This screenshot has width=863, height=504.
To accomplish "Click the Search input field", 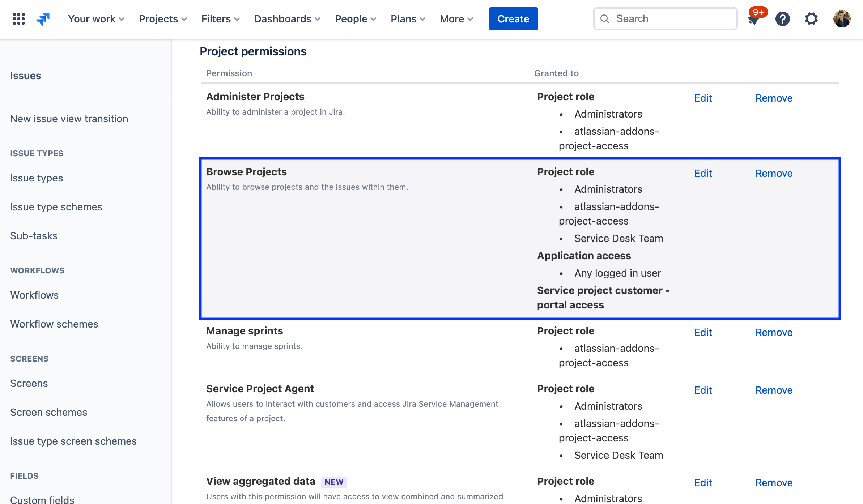I will 665,18.
